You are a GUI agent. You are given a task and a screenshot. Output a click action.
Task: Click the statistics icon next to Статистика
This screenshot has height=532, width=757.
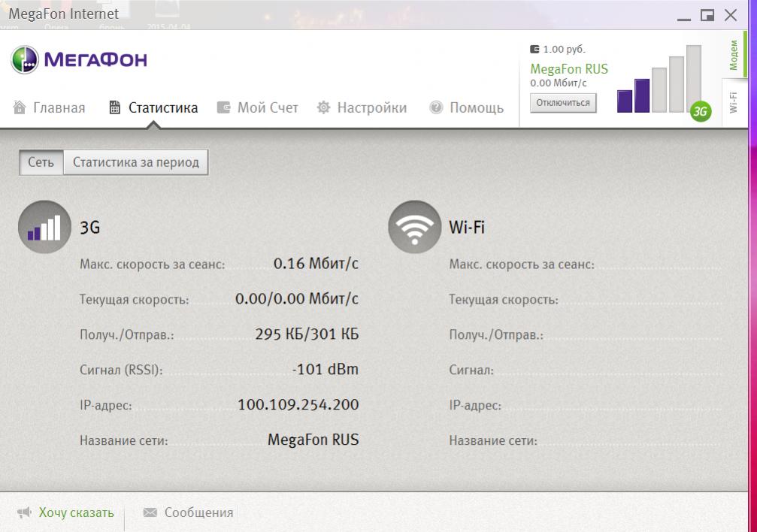[115, 107]
